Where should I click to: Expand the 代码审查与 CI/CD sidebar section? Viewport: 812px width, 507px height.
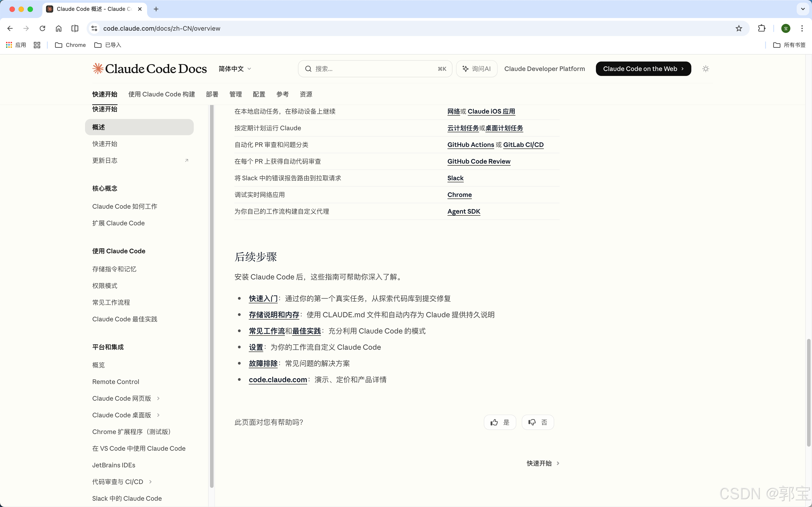(150, 482)
